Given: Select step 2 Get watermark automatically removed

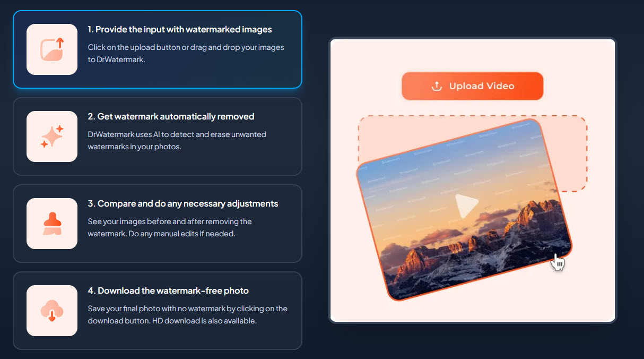Looking at the screenshot, I should coord(158,136).
